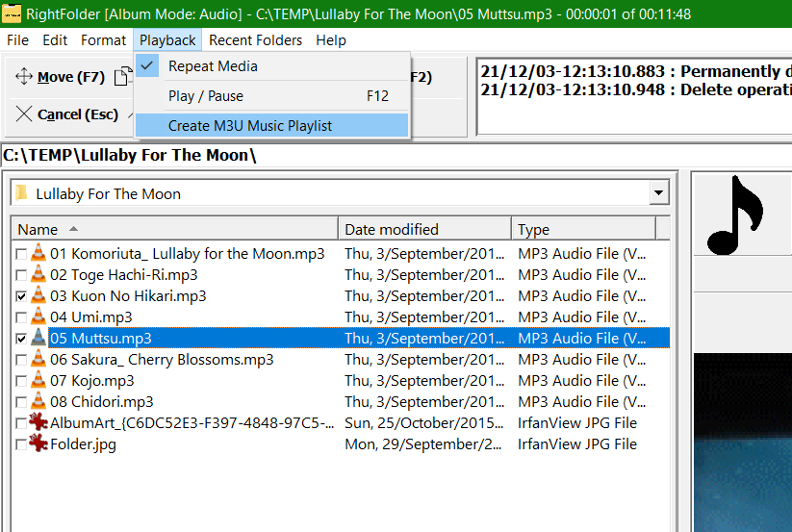Click the RightFolder app icon in title bar
792x532 pixels.
click(12, 13)
